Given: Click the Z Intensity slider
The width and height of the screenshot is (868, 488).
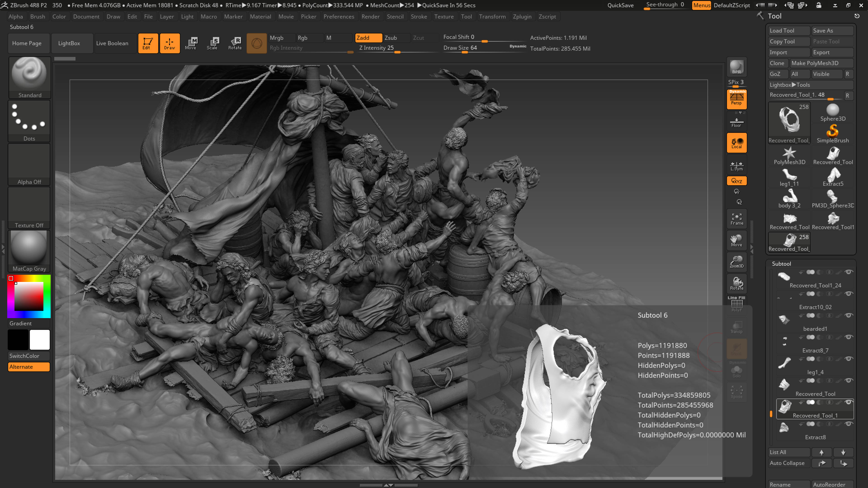Looking at the screenshot, I should 376,48.
